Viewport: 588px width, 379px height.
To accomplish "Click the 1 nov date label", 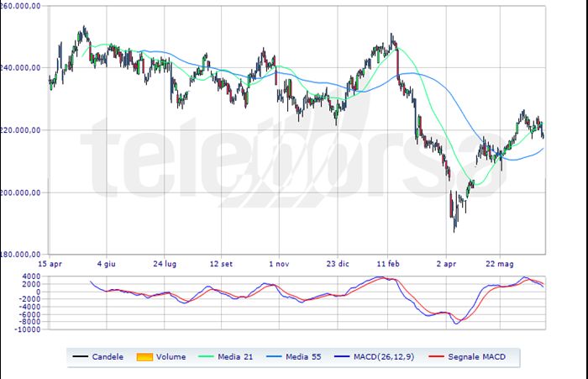I will tap(279, 264).
